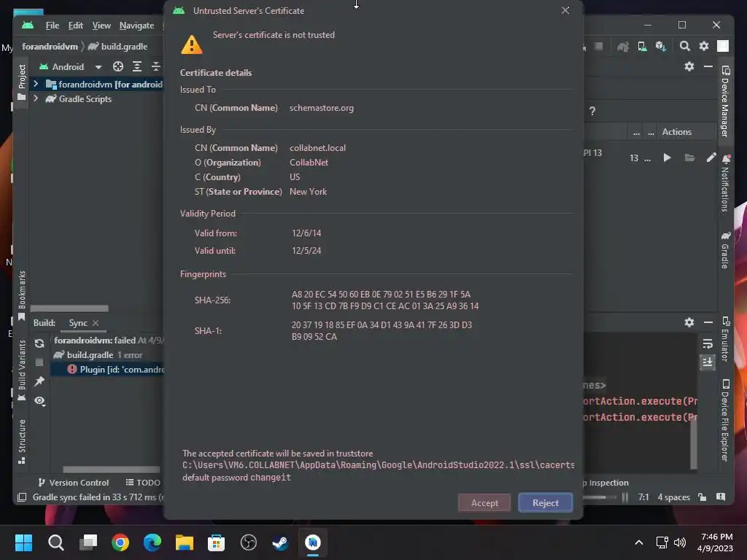The image size is (747, 560).
Task: Click the Reload Gradle sync icon
Action: [x=39, y=343]
